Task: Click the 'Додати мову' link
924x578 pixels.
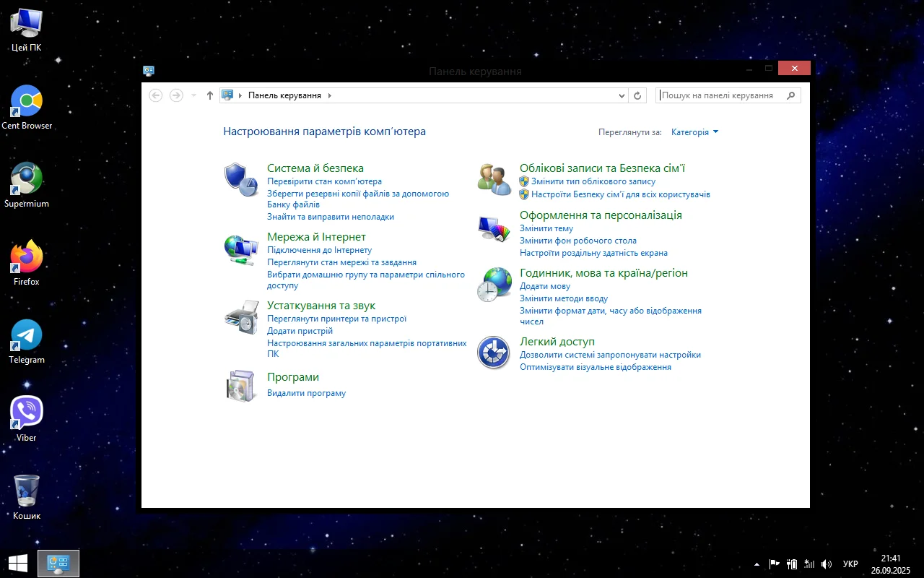Action: [545, 286]
